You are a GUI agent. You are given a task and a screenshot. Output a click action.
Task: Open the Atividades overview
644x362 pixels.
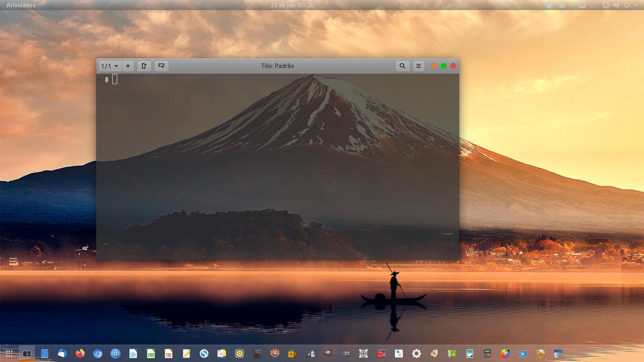(x=21, y=5)
